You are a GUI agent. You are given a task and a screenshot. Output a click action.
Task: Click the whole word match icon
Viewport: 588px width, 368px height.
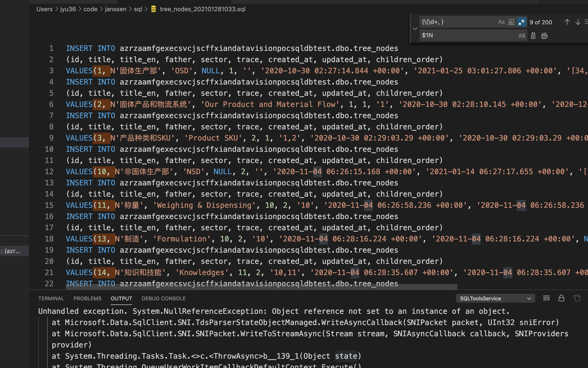(511, 22)
